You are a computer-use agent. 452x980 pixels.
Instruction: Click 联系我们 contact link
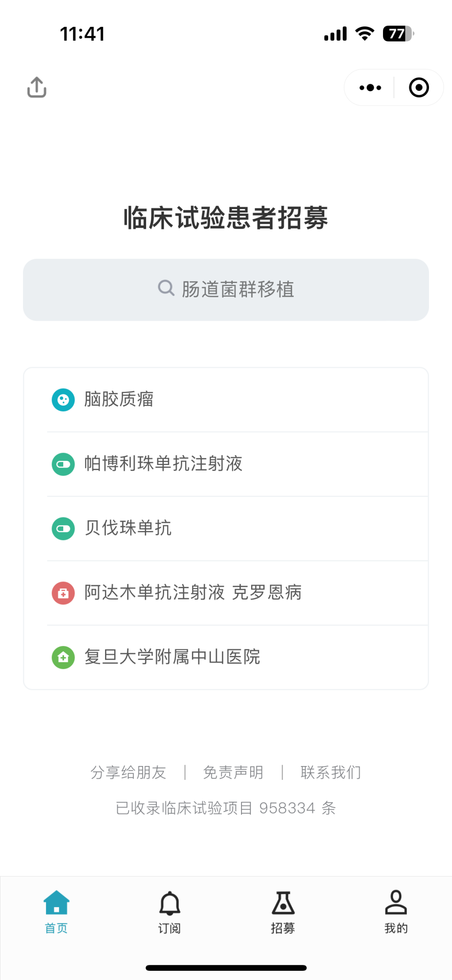(331, 772)
